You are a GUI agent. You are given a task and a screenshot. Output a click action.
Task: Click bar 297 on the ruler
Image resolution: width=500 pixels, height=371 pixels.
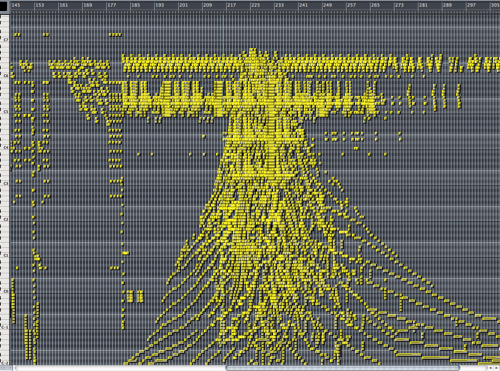pos(471,5)
